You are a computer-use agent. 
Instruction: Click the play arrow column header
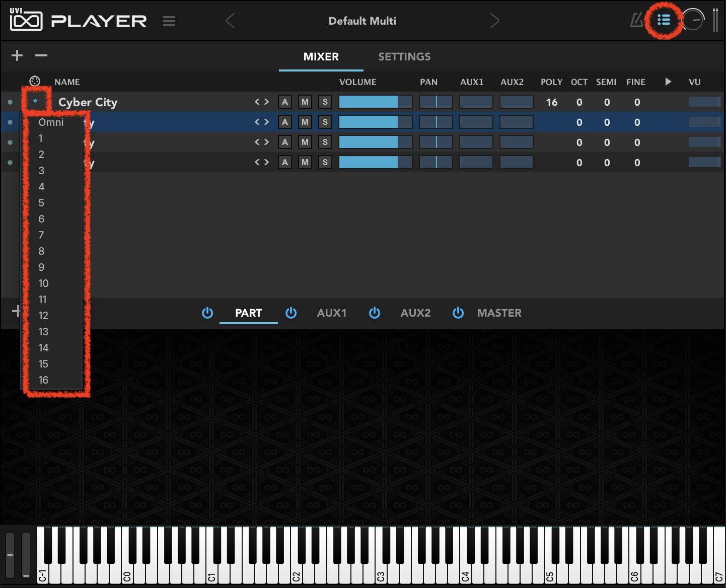[x=668, y=82]
